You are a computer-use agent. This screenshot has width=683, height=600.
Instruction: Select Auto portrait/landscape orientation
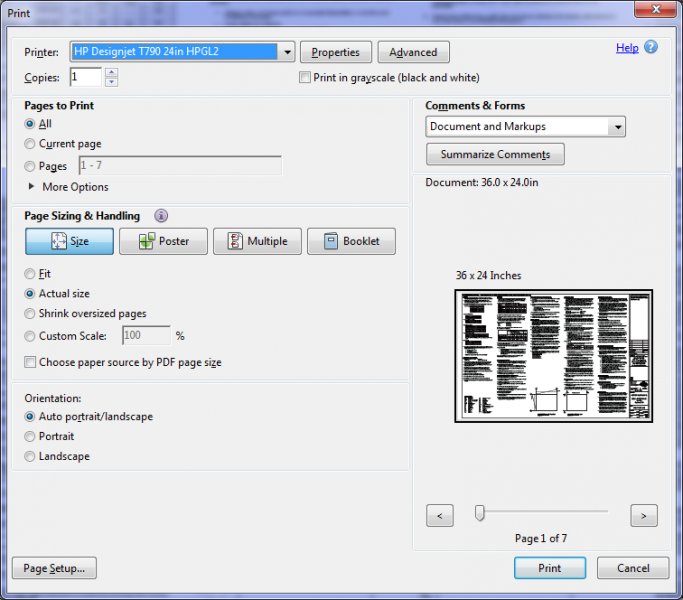(30, 417)
